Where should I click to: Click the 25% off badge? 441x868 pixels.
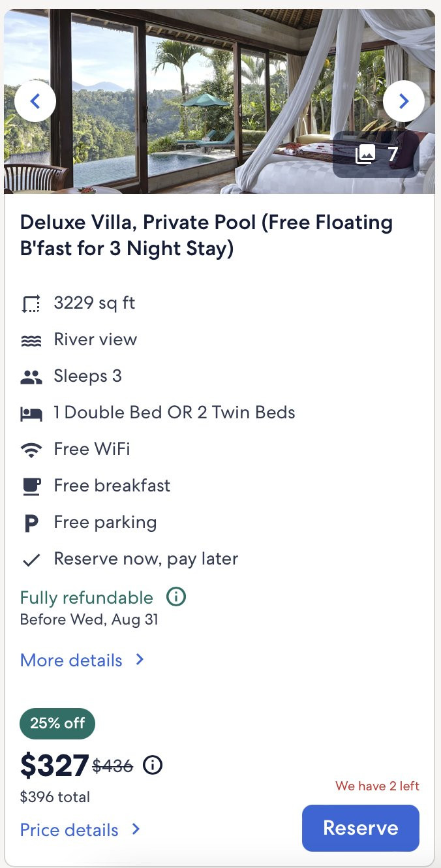coord(57,723)
